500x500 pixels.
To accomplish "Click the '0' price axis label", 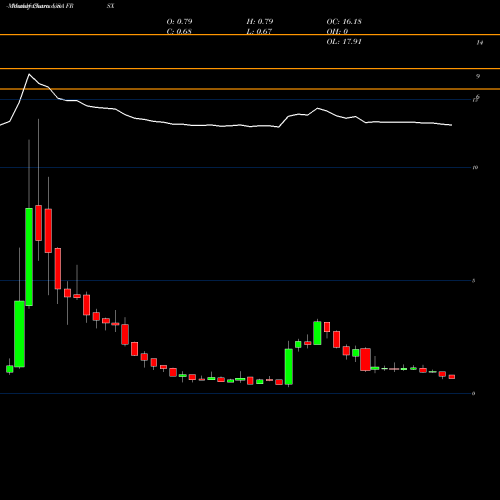I will (474, 394).
